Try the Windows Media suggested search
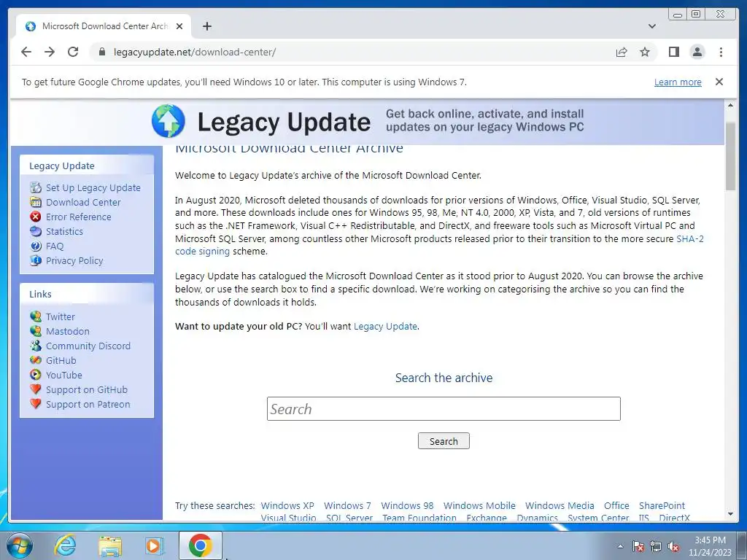747x560 pixels. (560, 505)
